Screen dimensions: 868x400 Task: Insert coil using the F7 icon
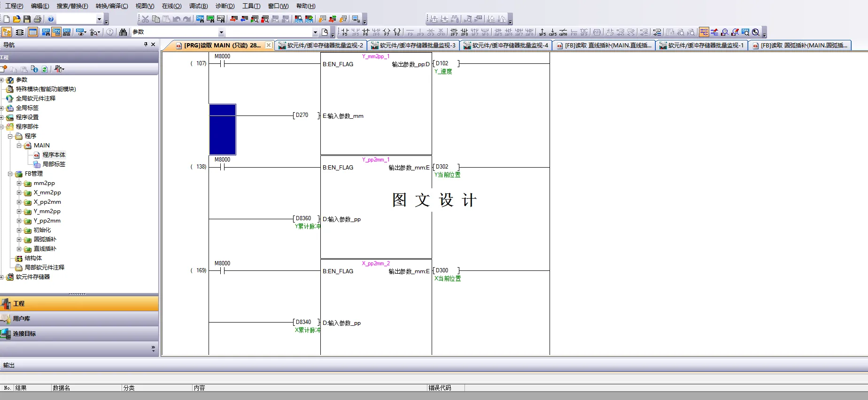coord(387,32)
